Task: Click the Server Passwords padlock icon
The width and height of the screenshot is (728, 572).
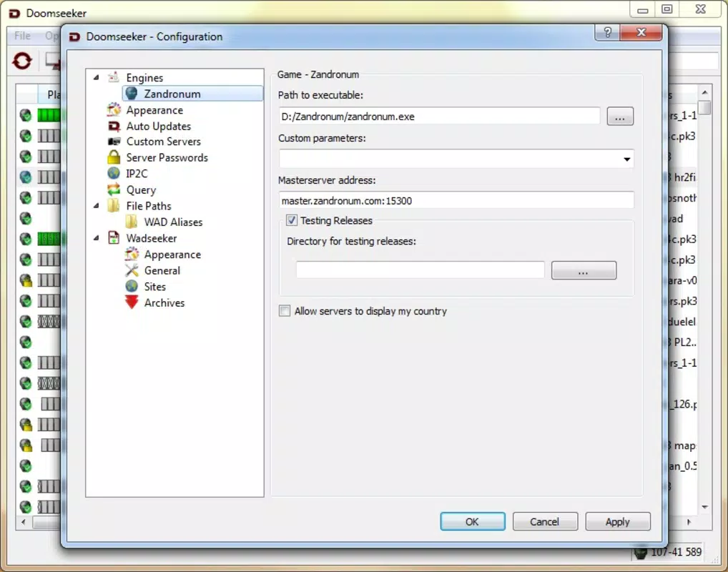Action: pos(113,157)
